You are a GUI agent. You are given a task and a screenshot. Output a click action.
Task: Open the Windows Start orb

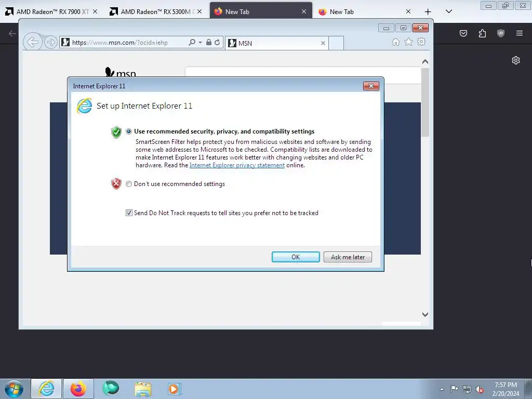(x=14, y=389)
